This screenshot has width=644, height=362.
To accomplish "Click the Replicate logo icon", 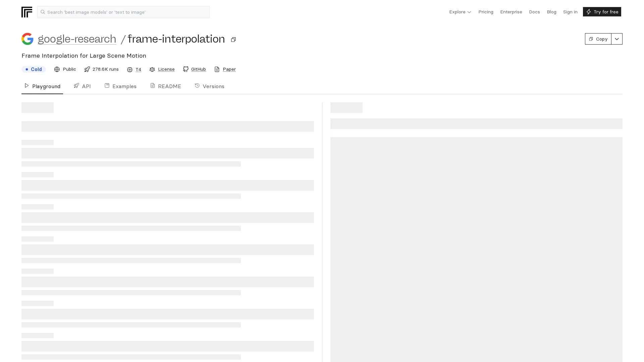I will [27, 12].
